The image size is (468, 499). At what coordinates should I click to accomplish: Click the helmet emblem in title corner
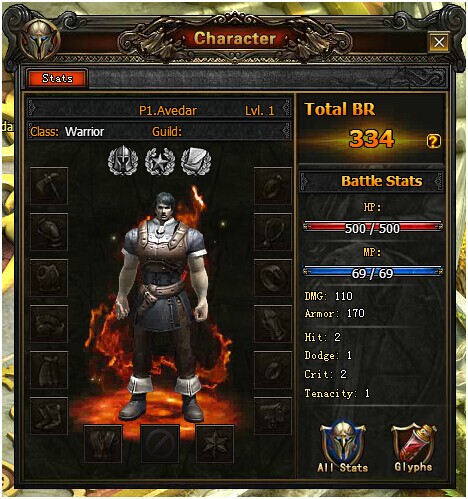click(x=40, y=42)
